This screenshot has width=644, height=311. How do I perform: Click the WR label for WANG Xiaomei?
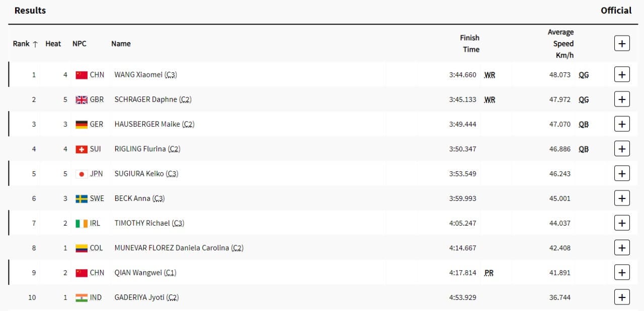[x=490, y=75]
